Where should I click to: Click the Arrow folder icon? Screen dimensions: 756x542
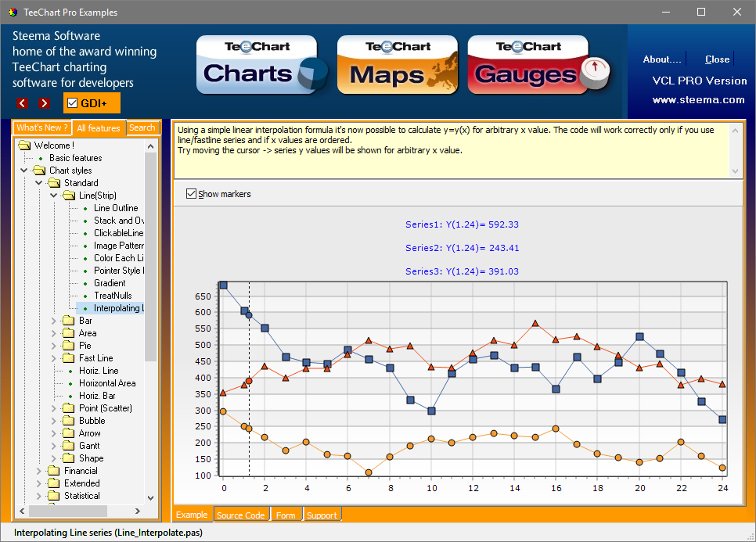tap(69, 433)
